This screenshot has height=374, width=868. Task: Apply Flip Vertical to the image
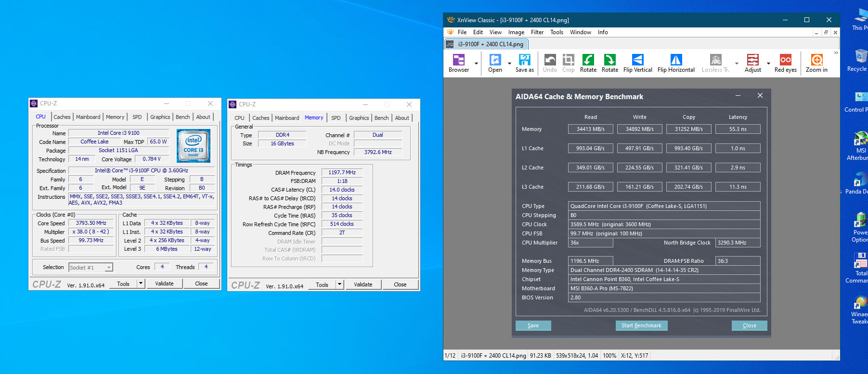pos(637,63)
